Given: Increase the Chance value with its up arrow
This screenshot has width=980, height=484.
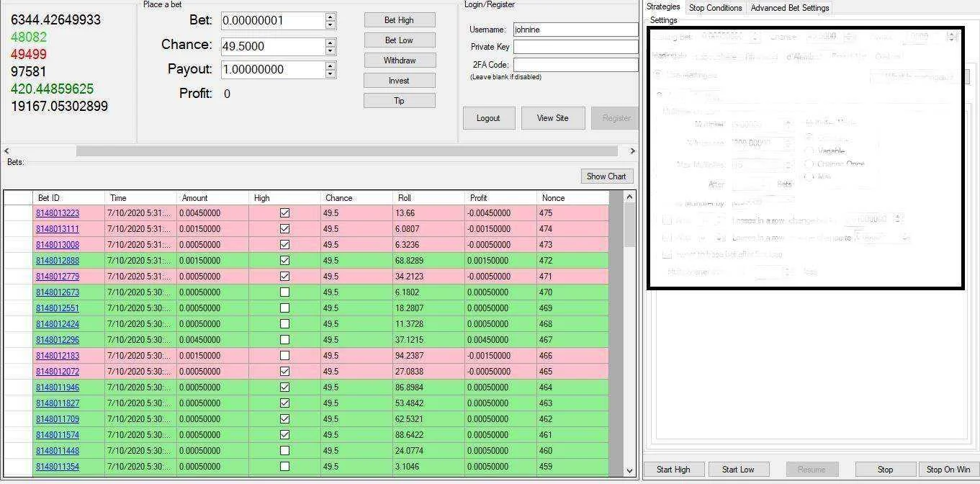Looking at the screenshot, I should coord(331,42).
